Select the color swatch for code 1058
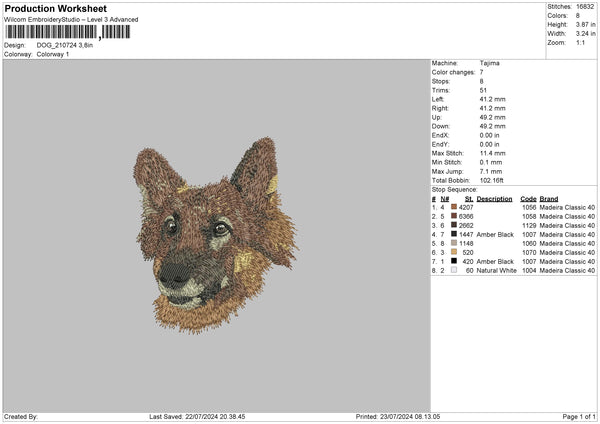 click(x=454, y=216)
